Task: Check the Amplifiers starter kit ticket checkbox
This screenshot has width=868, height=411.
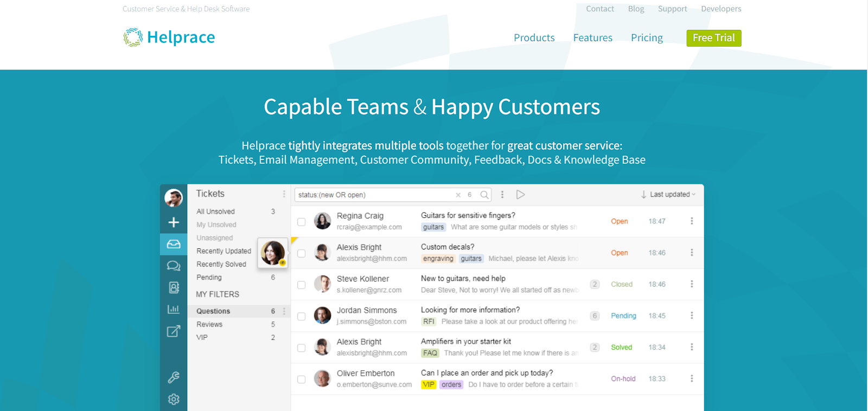Action: (x=302, y=348)
